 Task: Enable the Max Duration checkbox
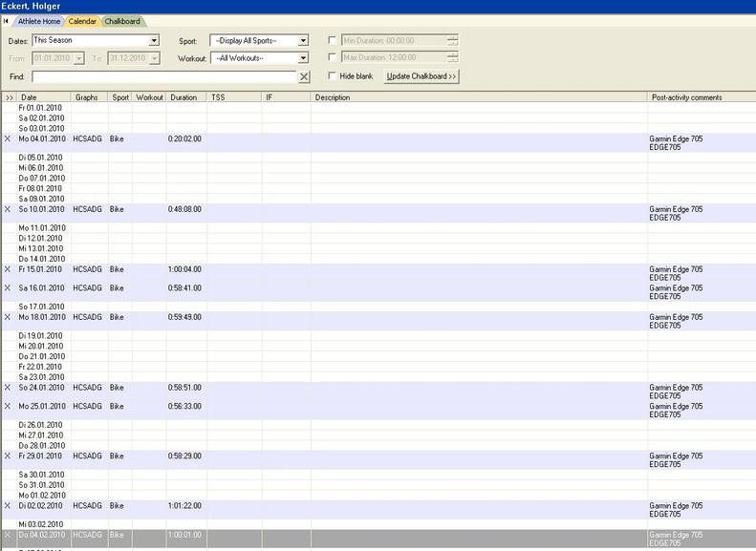click(x=333, y=58)
